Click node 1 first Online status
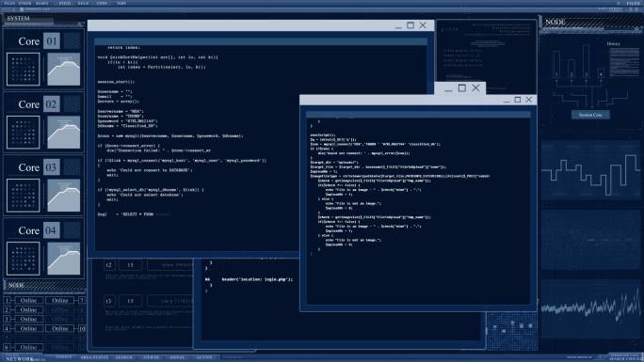Screen dimensions: 644x362 [x=29, y=301]
